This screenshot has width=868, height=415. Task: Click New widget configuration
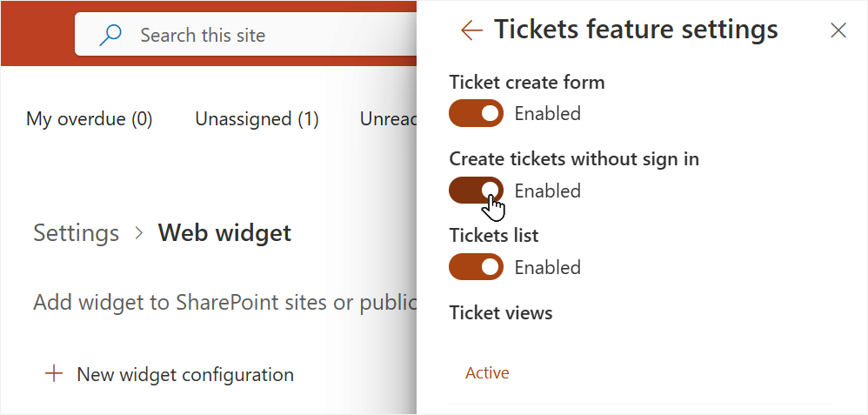[185, 375]
